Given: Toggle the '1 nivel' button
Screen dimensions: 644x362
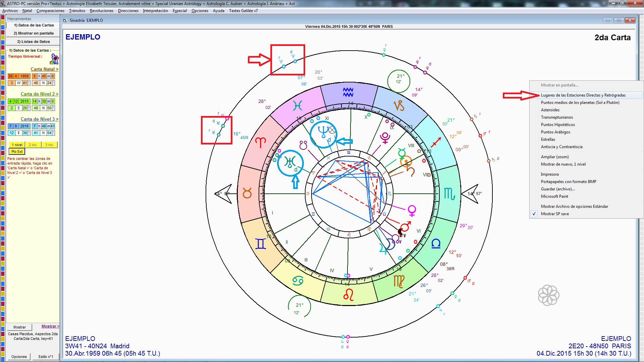Looking at the screenshot, I should point(17,145).
